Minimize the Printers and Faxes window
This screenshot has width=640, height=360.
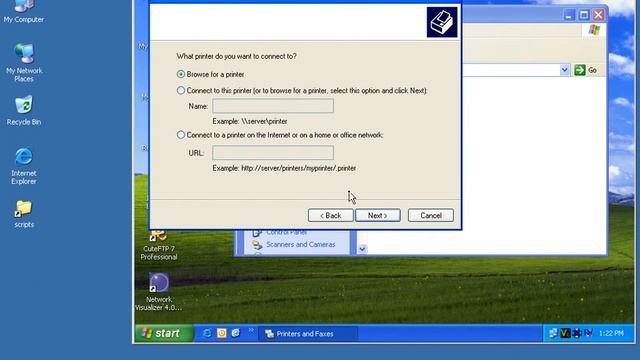pyautogui.click(x=569, y=15)
